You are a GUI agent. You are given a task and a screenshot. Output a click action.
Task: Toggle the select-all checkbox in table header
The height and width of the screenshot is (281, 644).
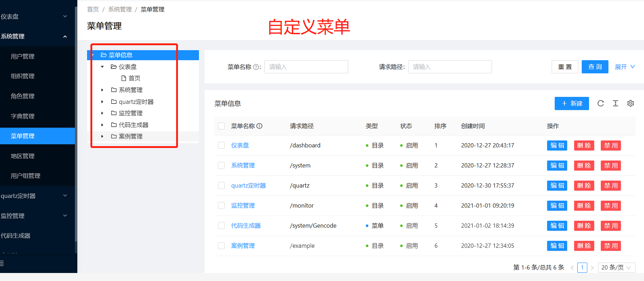(221, 126)
